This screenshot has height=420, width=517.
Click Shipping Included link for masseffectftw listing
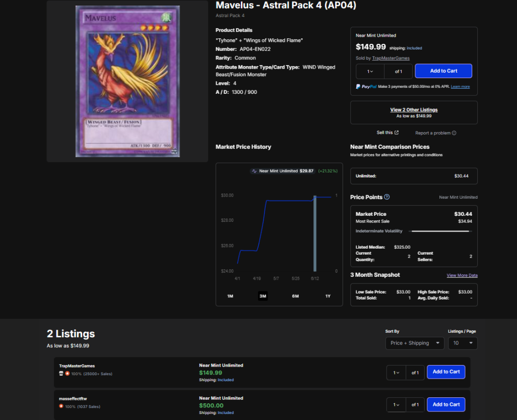(226, 412)
